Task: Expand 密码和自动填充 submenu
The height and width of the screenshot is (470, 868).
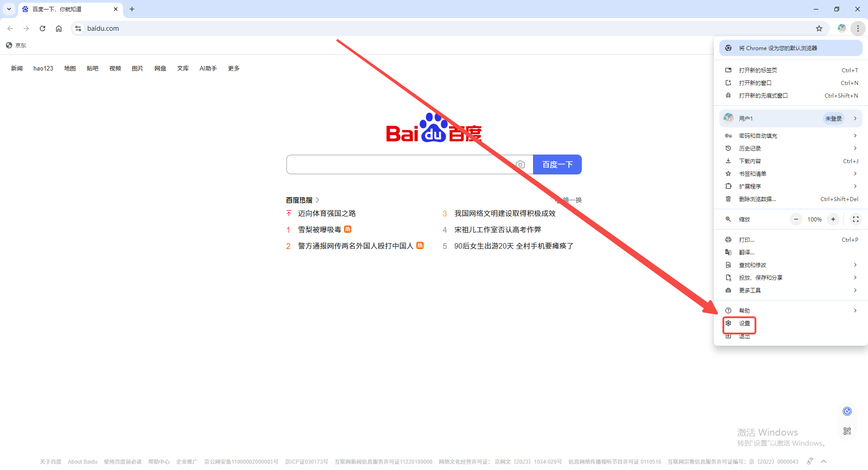Action: (791, 136)
